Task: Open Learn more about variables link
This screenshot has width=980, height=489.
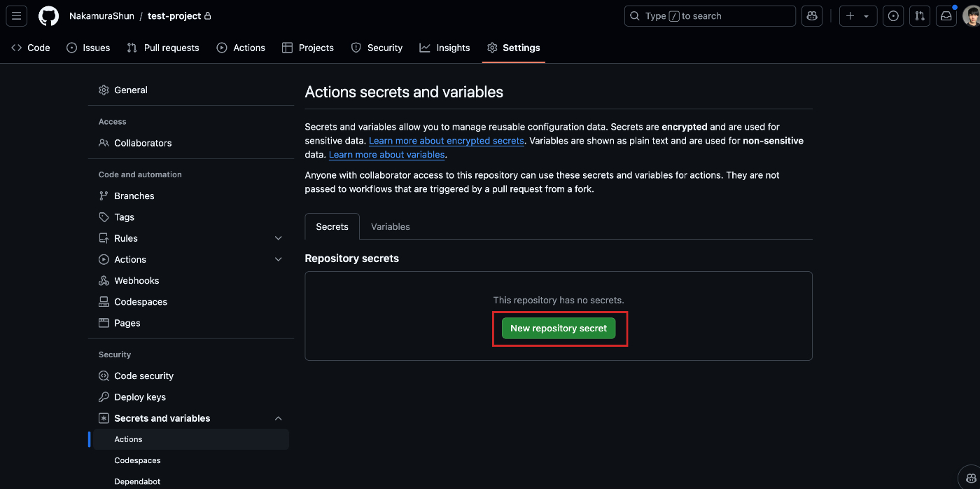Action: pyautogui.click(x=387, y=154)
